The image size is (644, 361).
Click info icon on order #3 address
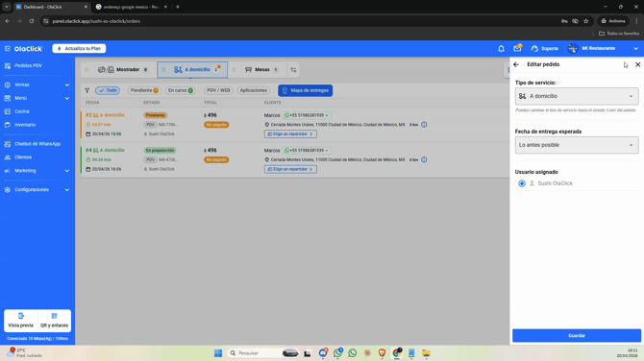pyautogui.click(x=424, y=125)
